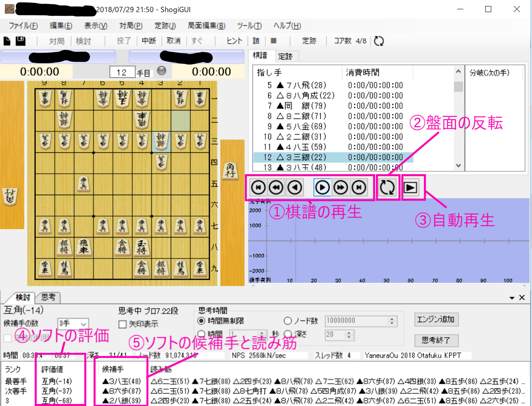
Task: Select the 深さ radio button
Action: pos(288,334)
